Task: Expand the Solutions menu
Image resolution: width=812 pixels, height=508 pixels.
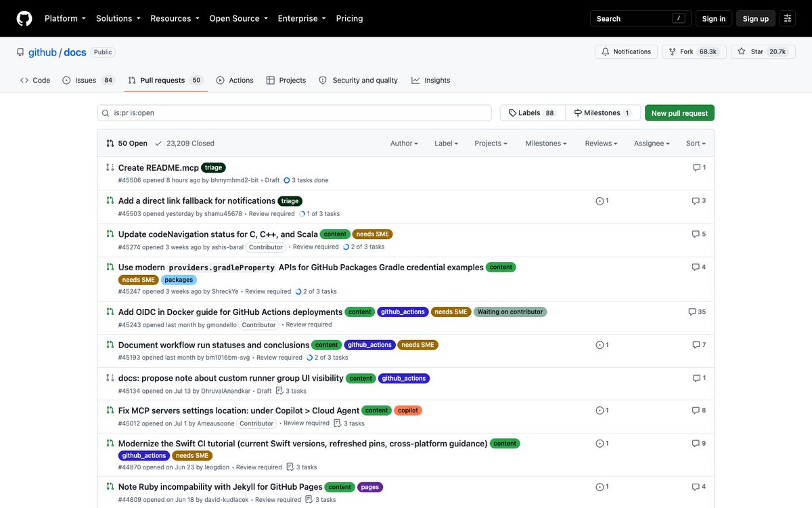Action: pyautogui.click(x=118, y=18)
